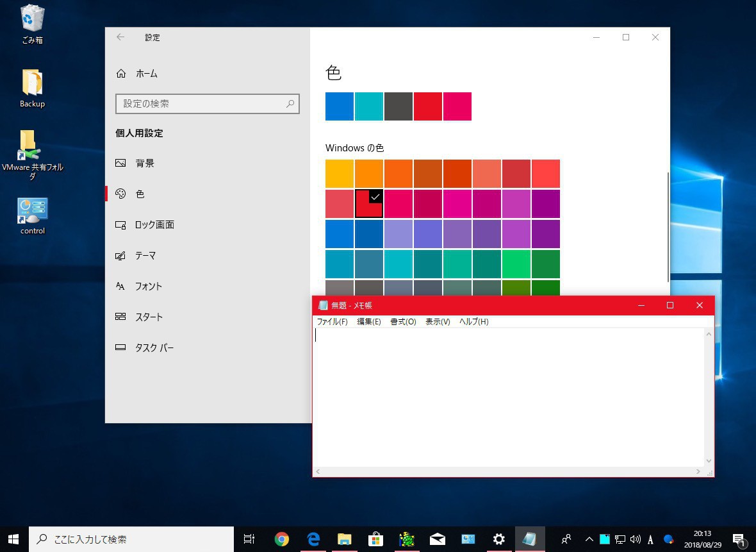Pick the yellow-gold swatch in Windows colors
Image resolution: width=756 pixels, height=552 pixels.
pyautogui.click(x=340, y=174)
